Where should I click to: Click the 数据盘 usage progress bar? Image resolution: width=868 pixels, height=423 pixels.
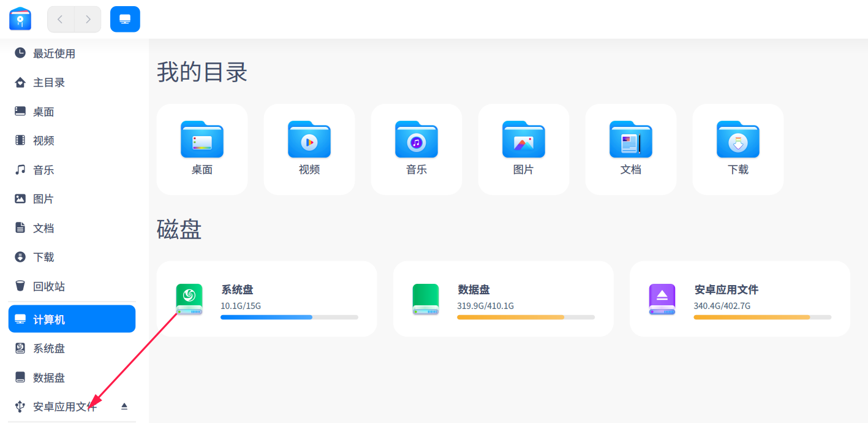[526, 317]
